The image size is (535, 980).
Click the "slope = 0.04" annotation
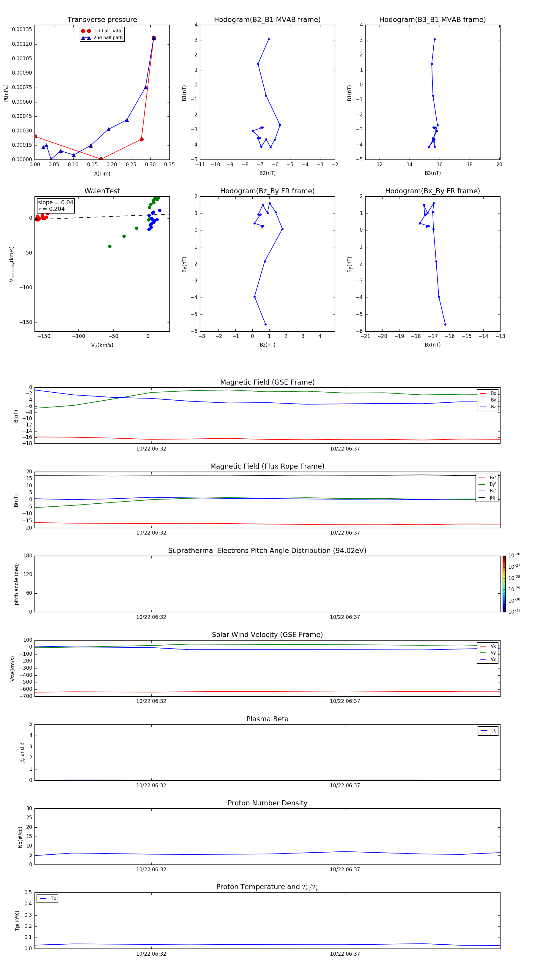[x=56, y=203]
